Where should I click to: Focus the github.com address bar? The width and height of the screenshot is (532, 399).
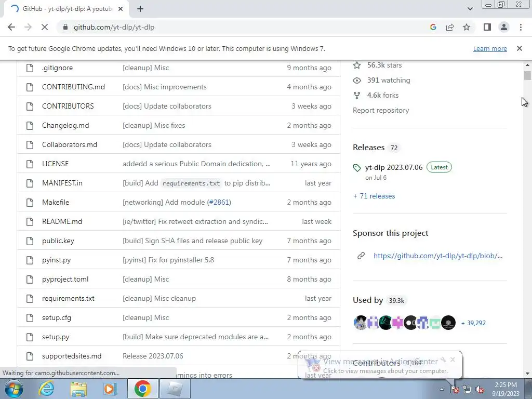click(237, 27)
